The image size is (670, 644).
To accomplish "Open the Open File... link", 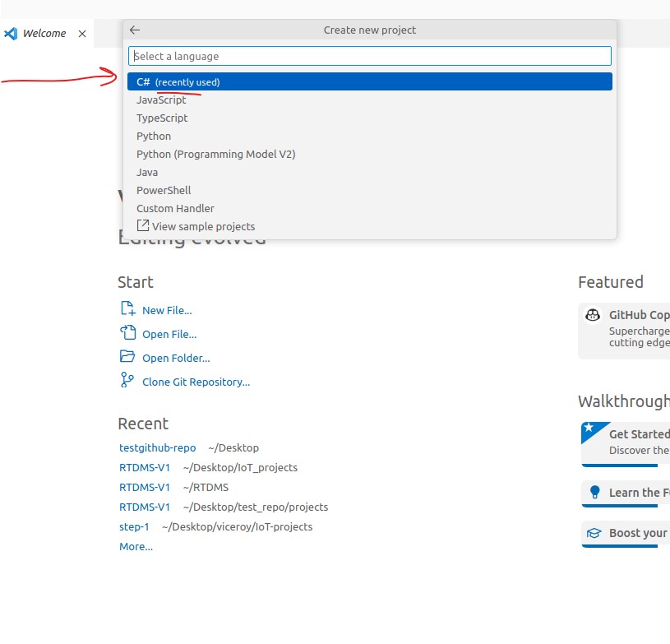I will coord(169,335).
